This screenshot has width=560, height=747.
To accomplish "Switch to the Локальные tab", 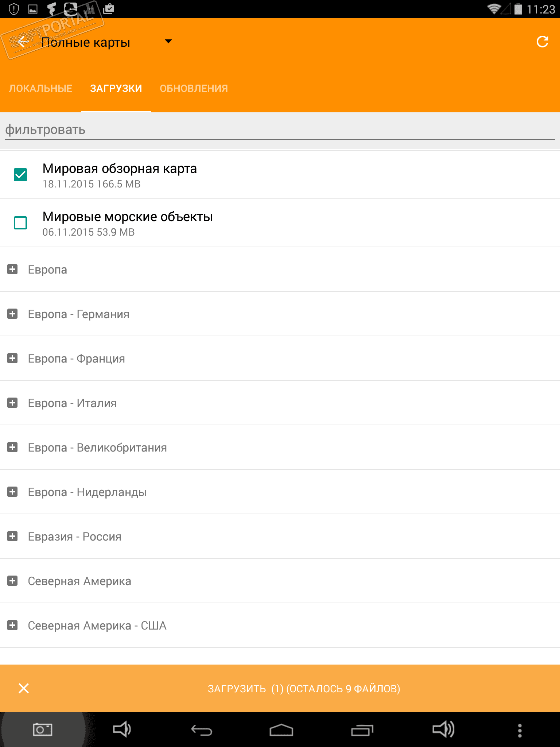I will click(x=40, y=88).
